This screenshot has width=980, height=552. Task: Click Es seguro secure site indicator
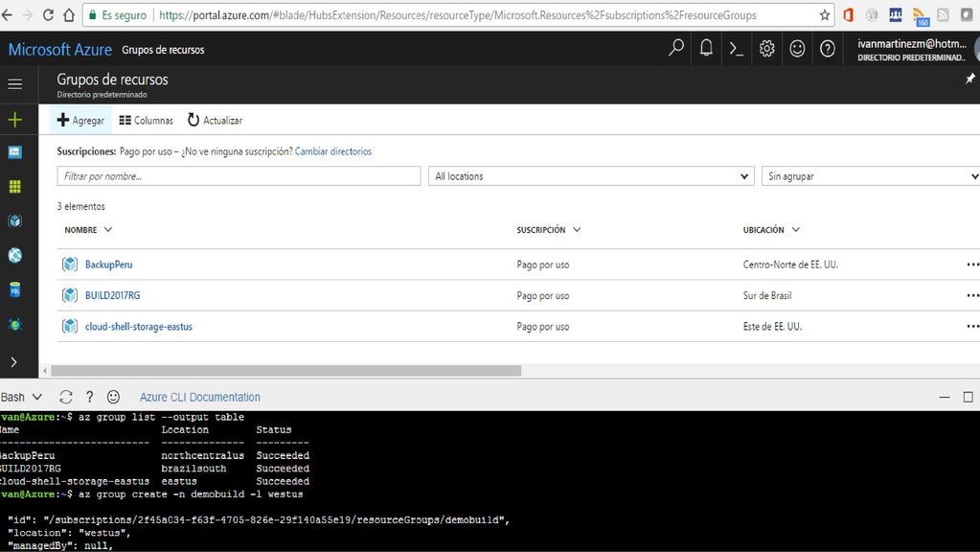pyautogui.click(x=117, y=15)
